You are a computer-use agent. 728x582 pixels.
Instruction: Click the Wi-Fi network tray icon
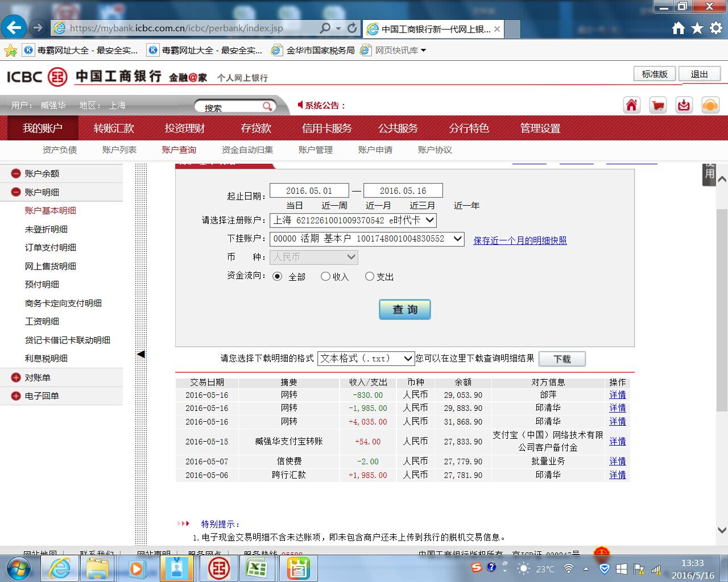tap(568, 568)
